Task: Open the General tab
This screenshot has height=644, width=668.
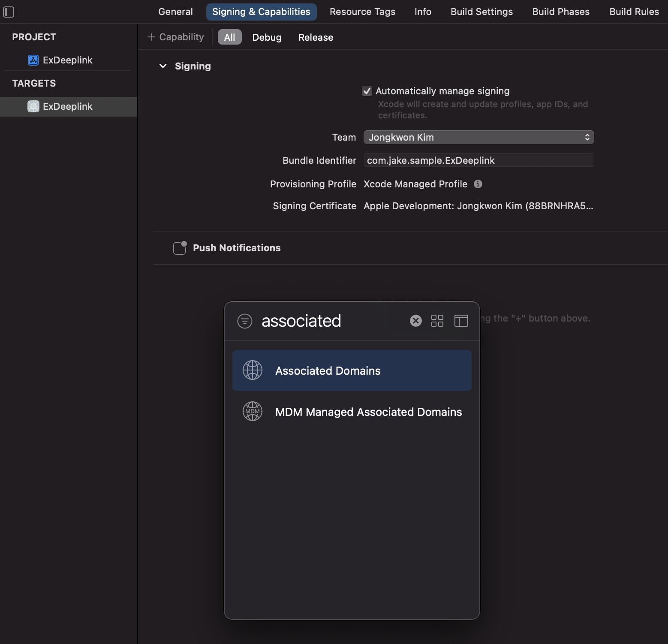Action: click(x=175, y=12)
